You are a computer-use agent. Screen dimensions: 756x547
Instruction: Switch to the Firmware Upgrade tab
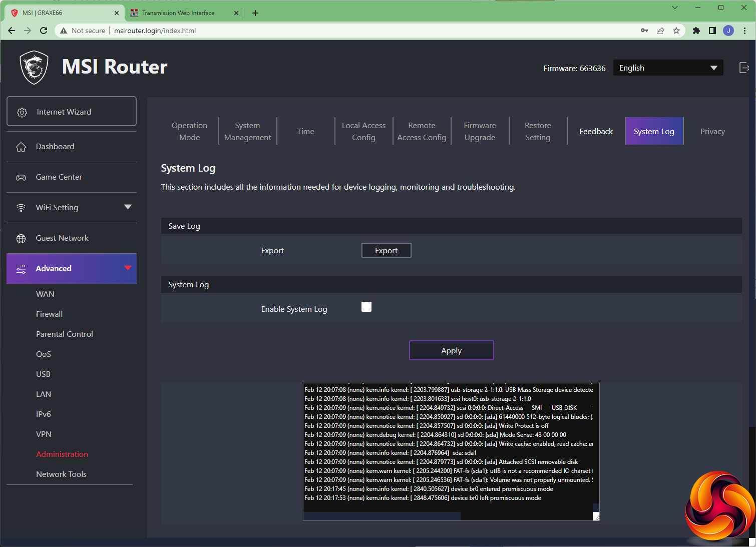(480, 132)
